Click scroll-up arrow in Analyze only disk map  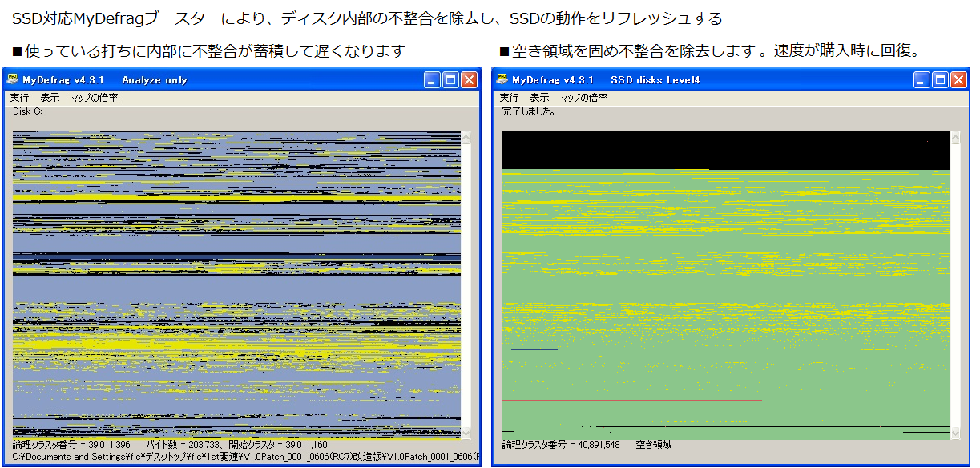pos(466,137)
